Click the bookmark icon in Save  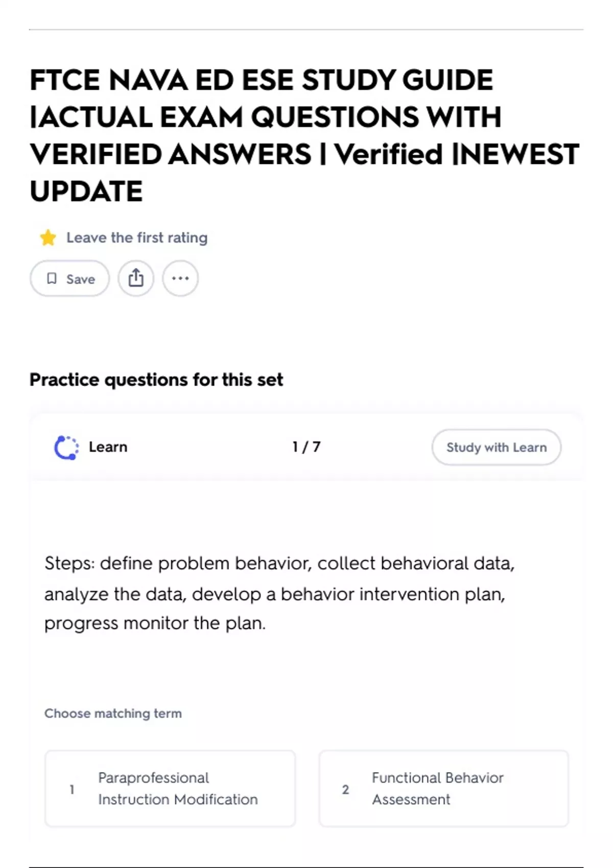[x=52, y=278]
